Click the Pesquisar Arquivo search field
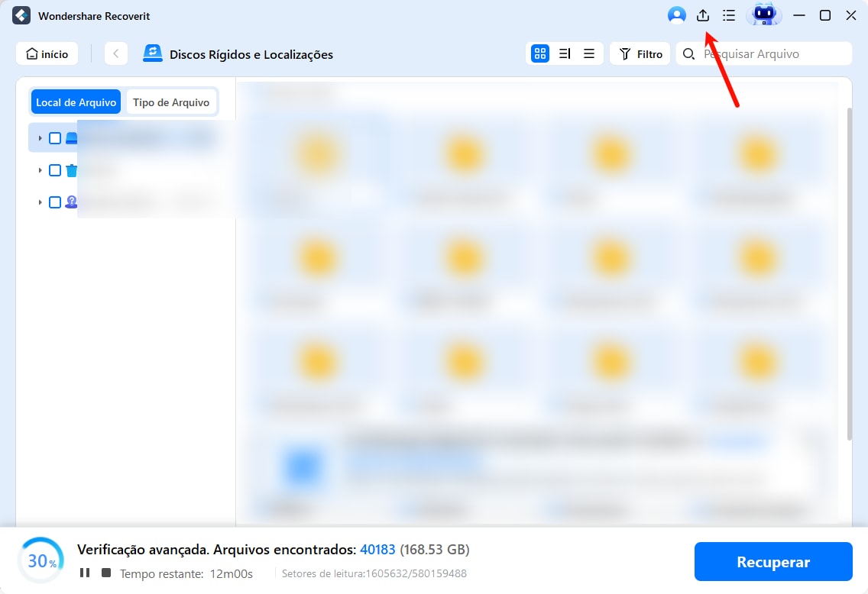This screenshot has width=868, height=594. tap(772, 53)
